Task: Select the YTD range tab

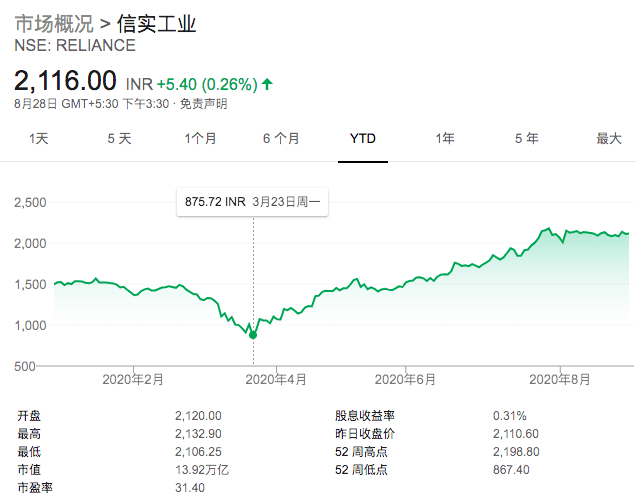Action: pyautogui.click(x=363, y=139)
